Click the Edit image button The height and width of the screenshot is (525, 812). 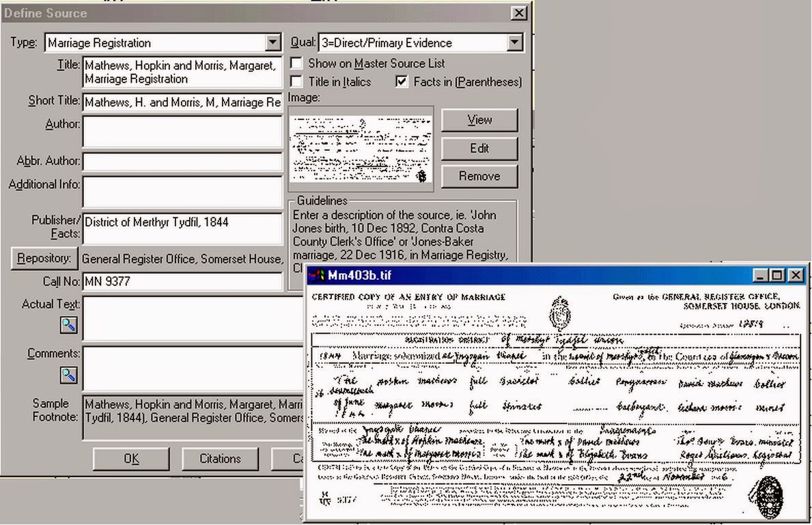[479, 148]
